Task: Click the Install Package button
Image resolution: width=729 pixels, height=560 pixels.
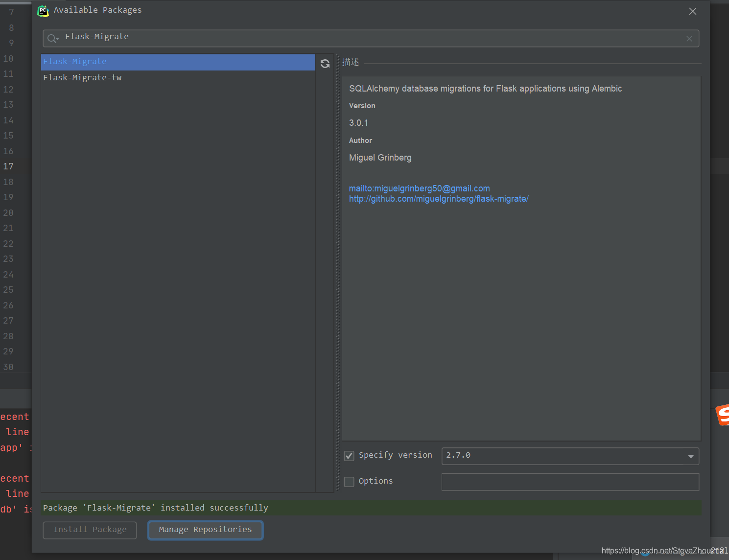Action: click(x=90, y=530)
